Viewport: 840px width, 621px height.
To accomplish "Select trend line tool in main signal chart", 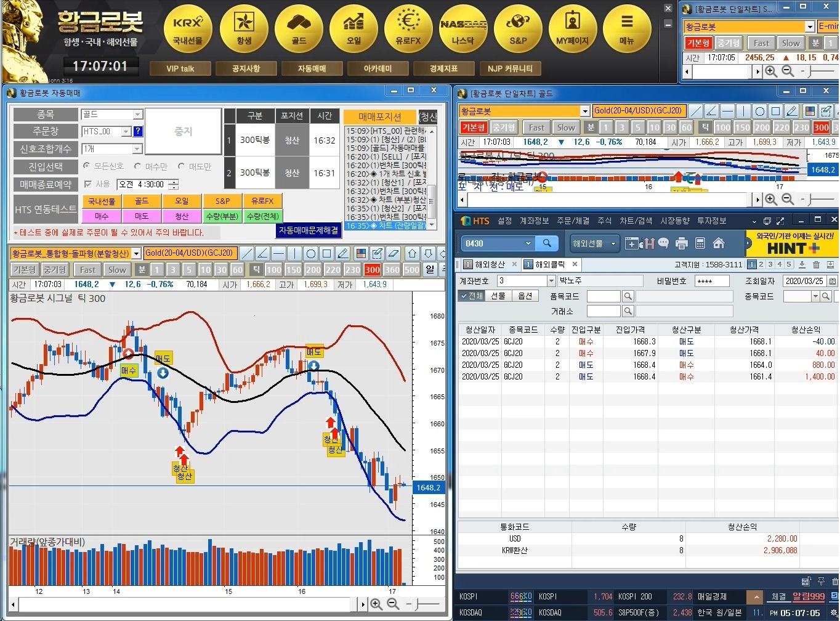I will point(247,253).
